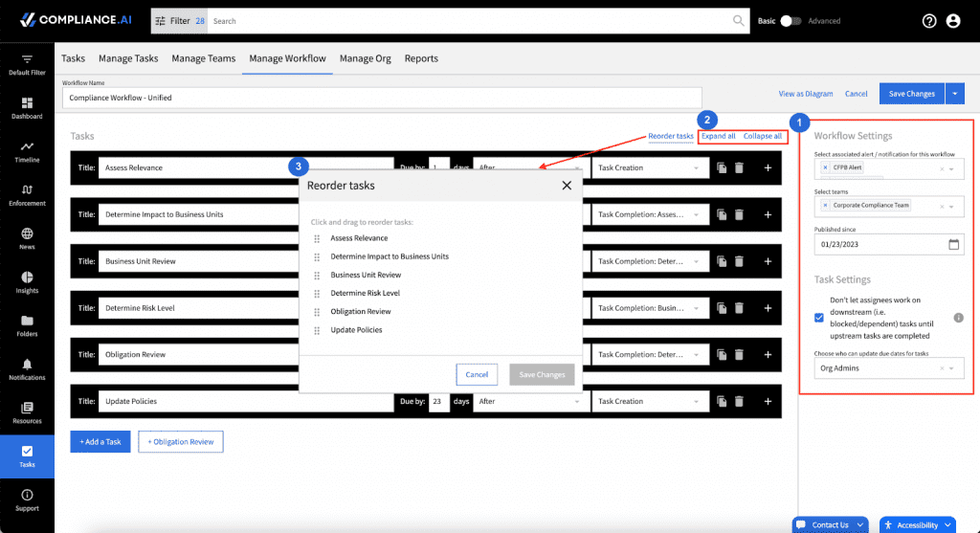Image resolution: width=980 pixels, height=533 pixels.
Task: Open the Timeline sidebar icon
Action: [x=27, y=146]
